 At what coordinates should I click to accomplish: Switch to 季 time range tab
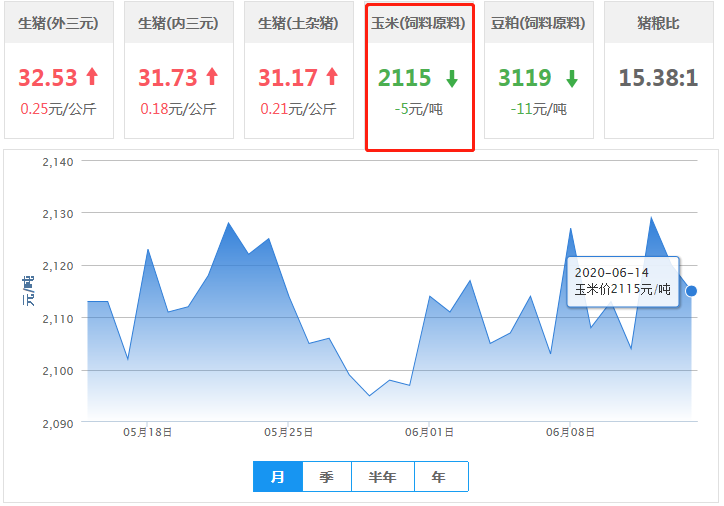click(327, 477)
